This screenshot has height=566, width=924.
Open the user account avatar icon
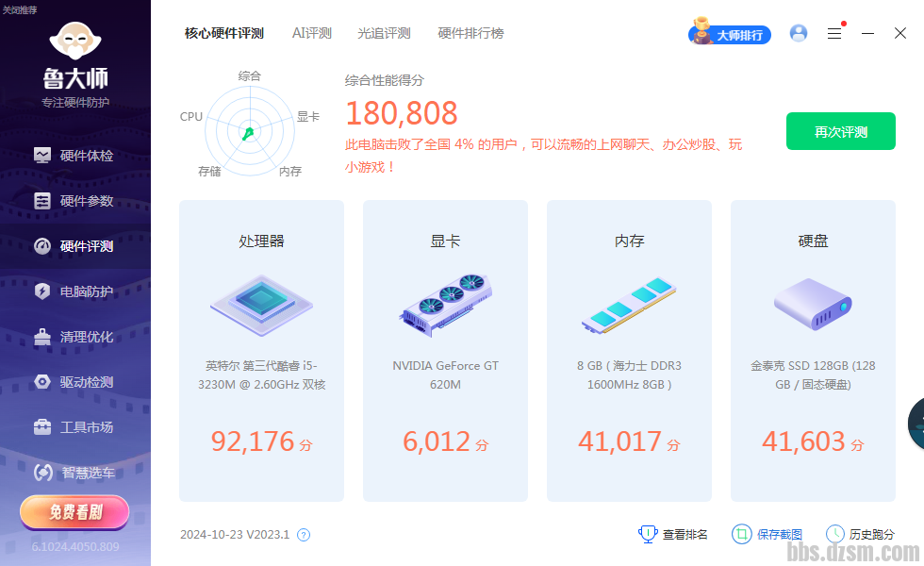(x=799, y=33)
